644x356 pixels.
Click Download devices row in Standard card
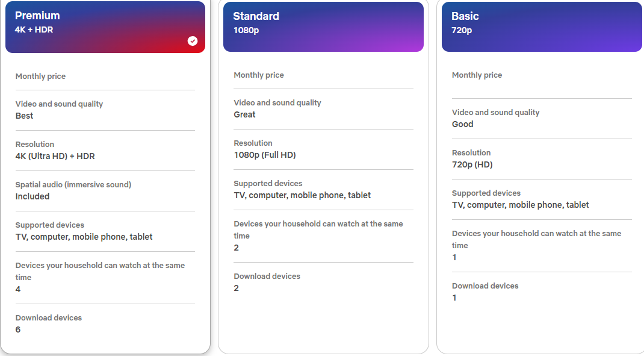pyautogui.click(x=323, y=282)
